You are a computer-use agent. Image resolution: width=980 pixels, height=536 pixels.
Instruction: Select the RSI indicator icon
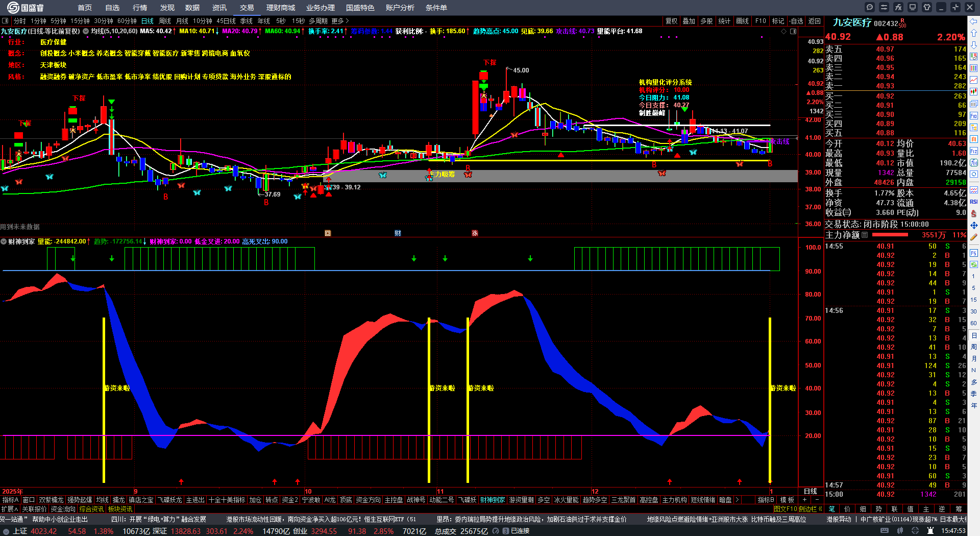[x=974, y=202]
